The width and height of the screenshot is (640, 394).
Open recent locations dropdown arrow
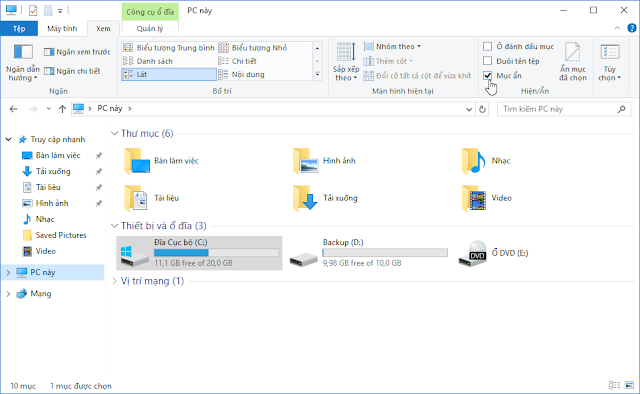tap(49, 109)
